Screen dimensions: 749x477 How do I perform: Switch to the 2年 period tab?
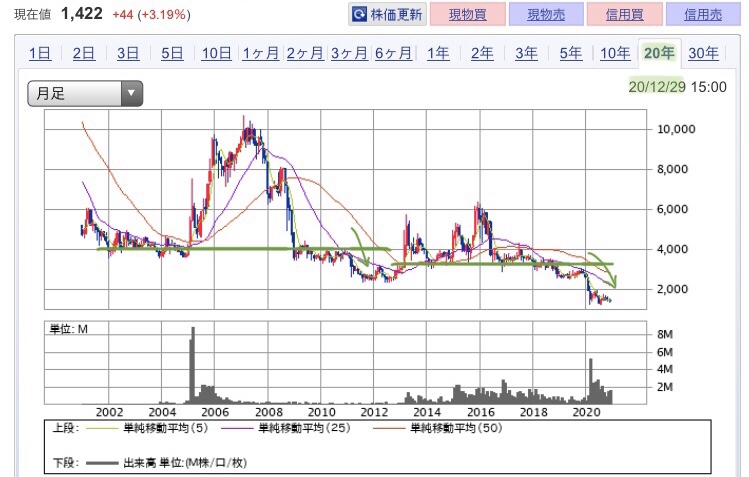click(482, 53)
